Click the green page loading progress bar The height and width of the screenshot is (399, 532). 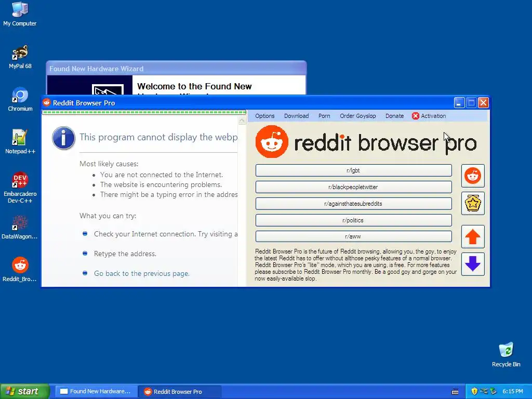tap(144, 112)
